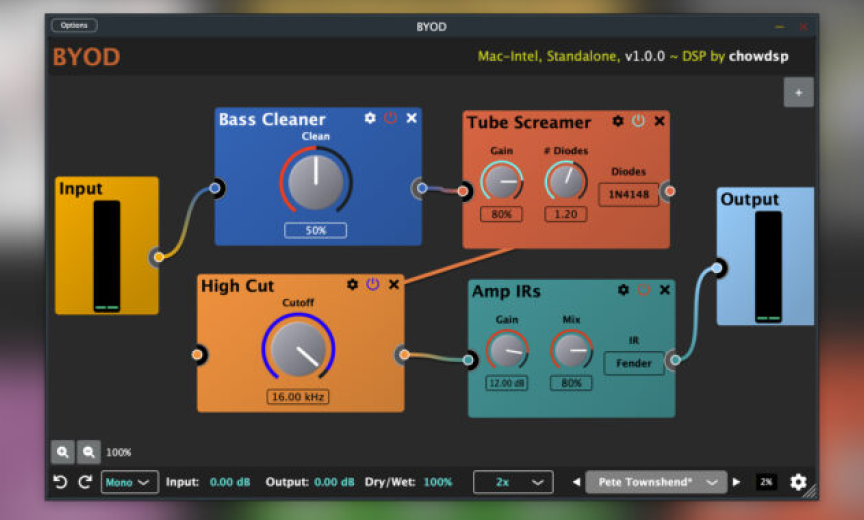The image size is (864, 520).
Task: Zoom in on the board view
Action: coord(64,452)
